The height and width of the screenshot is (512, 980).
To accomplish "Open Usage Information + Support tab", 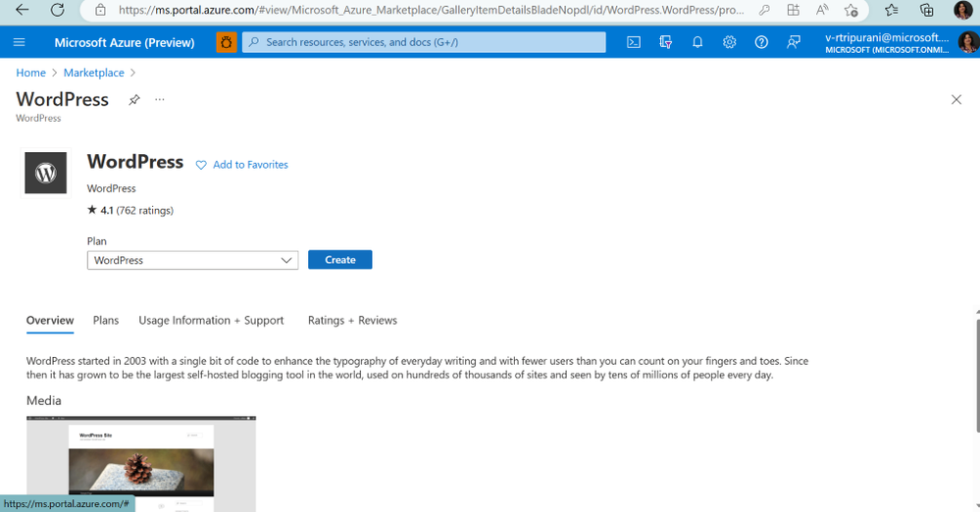I will pos(211,320).
